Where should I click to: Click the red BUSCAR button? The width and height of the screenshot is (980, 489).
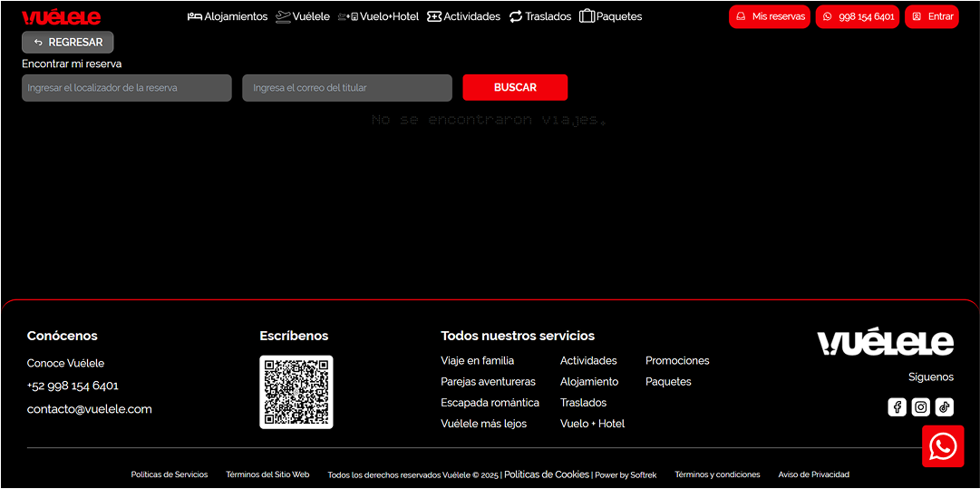(x=515, y=87)
